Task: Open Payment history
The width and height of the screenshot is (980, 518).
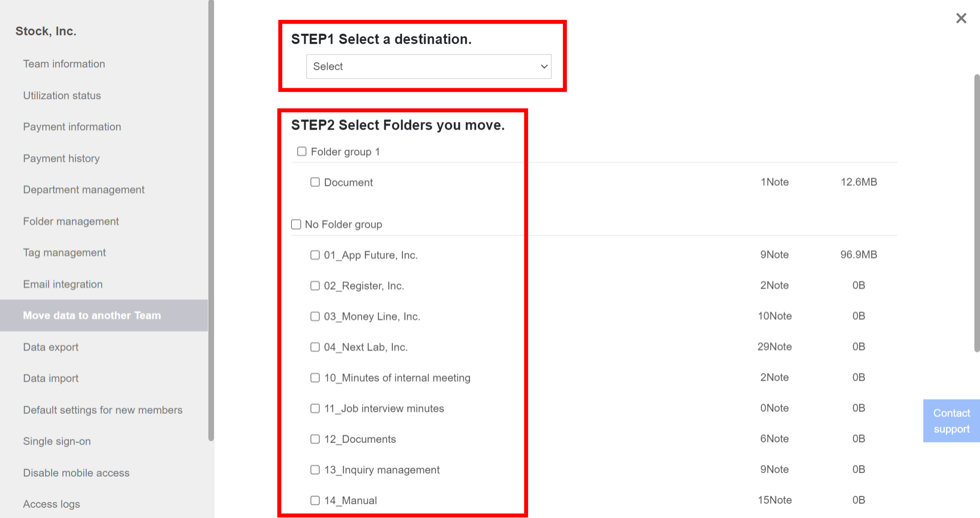Action: point(61,158)
